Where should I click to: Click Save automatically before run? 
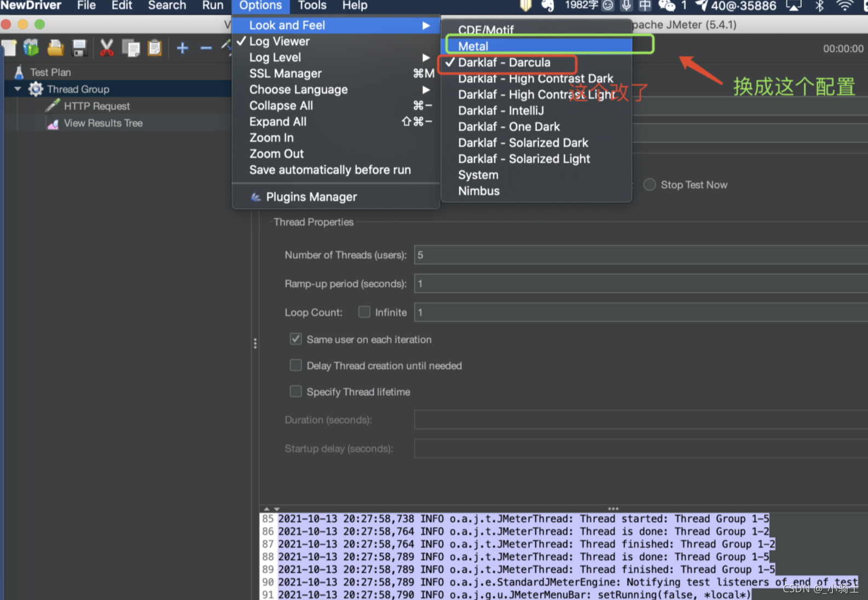point(336,170)
